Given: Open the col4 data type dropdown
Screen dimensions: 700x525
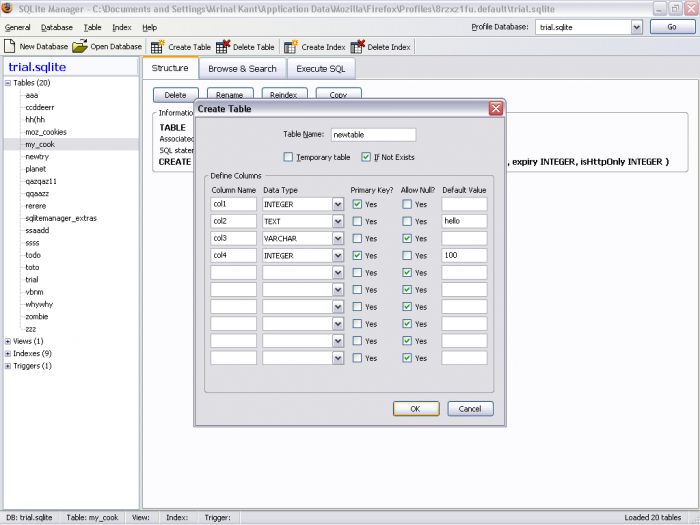Looking at the screenshot, I should point(338,256).
